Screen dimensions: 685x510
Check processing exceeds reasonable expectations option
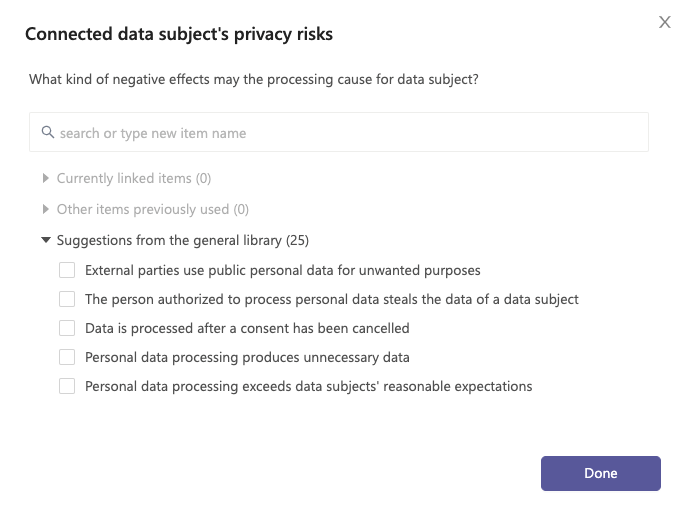pyautogui.click(x=67, y=386)
